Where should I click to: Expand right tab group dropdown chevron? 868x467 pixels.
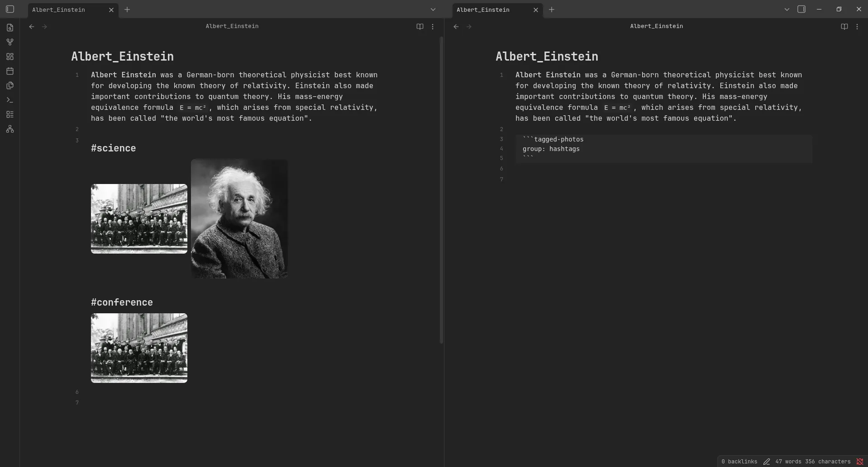coord(787,9)
